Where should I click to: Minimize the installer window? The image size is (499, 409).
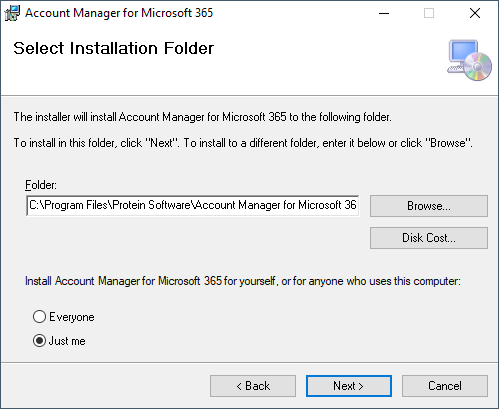(384, 13)
